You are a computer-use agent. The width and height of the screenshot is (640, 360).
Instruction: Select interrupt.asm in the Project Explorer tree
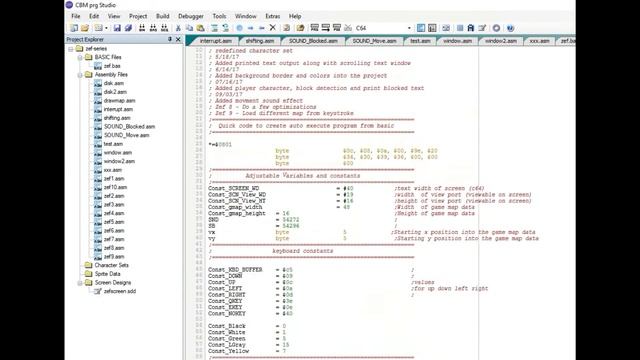pos(118,109)
